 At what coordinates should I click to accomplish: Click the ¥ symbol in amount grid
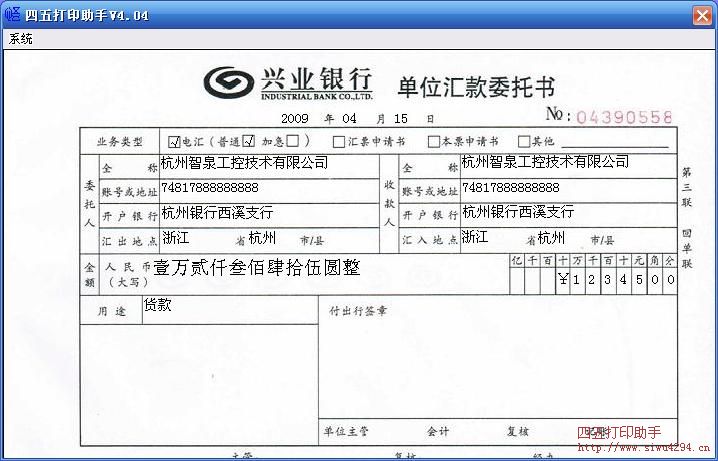point(563,279)
